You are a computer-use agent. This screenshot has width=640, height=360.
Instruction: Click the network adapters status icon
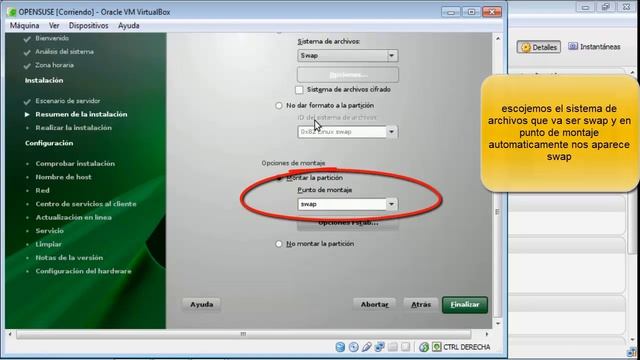[380, 347]
